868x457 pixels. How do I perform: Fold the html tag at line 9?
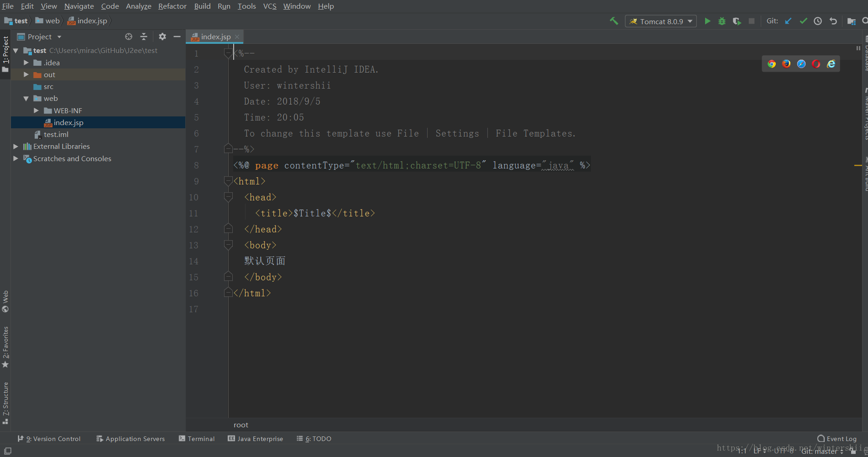pyautogui.click(x=228, y=181)
